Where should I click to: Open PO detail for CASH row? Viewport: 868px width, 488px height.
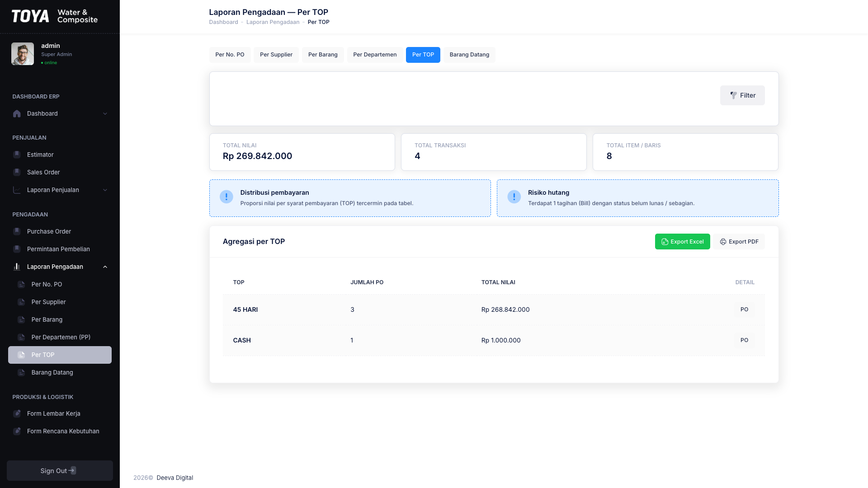[x=744, y=340]
